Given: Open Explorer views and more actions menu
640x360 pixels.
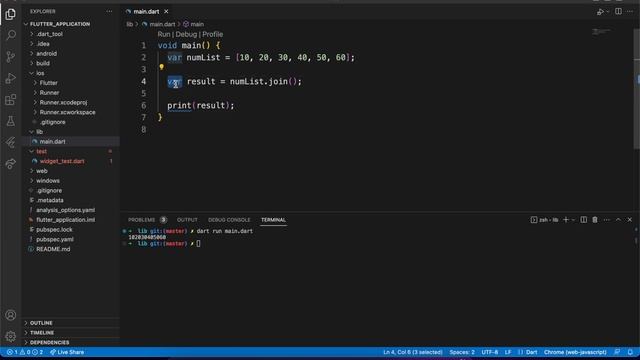Looking at the screenshot, I should click(109, 11).
